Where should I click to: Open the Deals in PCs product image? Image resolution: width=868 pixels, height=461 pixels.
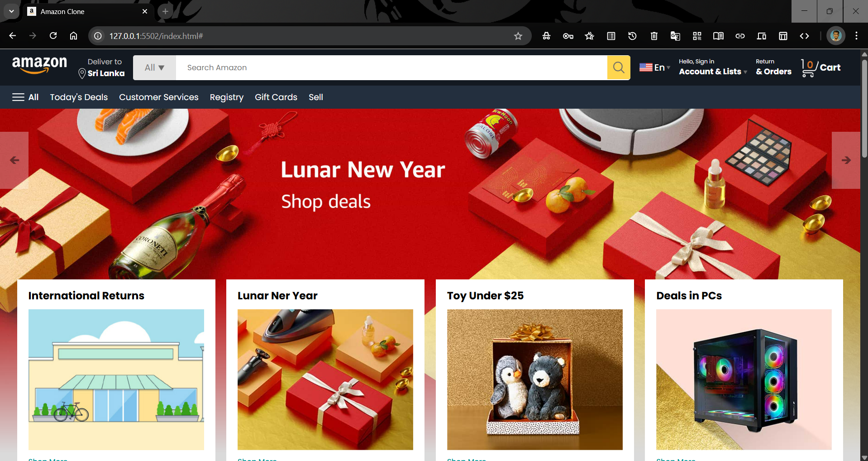(744, 379)
